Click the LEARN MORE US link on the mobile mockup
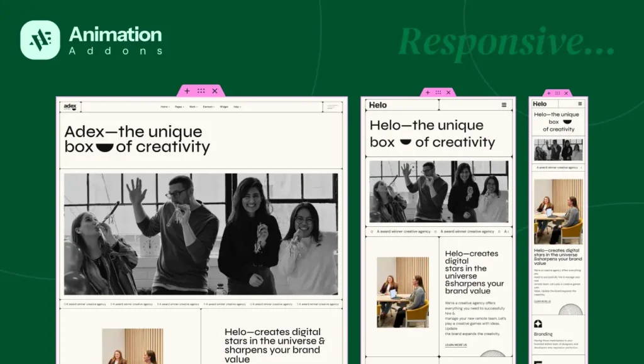The width and height of the screenshot is (644, 364). pos(543,301)
